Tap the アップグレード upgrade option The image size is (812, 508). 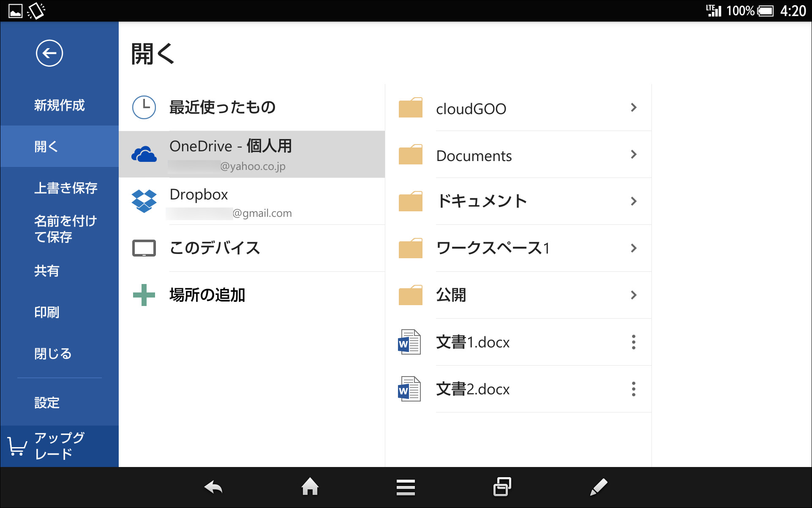pos(59,447)
